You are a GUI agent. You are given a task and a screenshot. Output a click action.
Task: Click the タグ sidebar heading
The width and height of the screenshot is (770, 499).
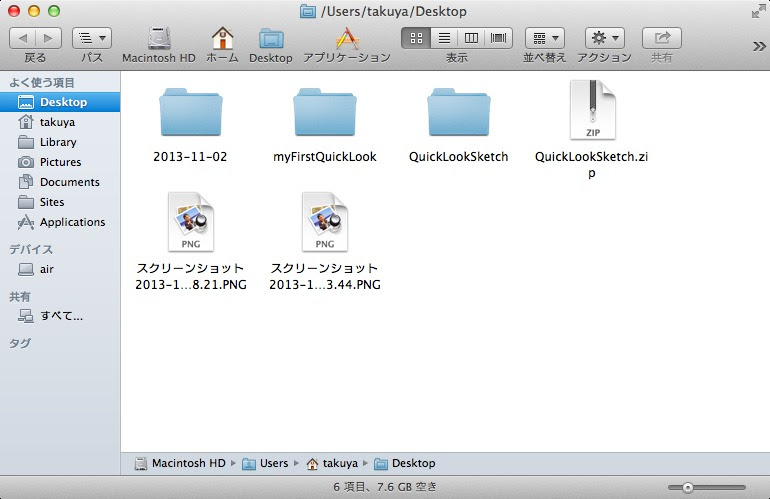coord(20,343)
